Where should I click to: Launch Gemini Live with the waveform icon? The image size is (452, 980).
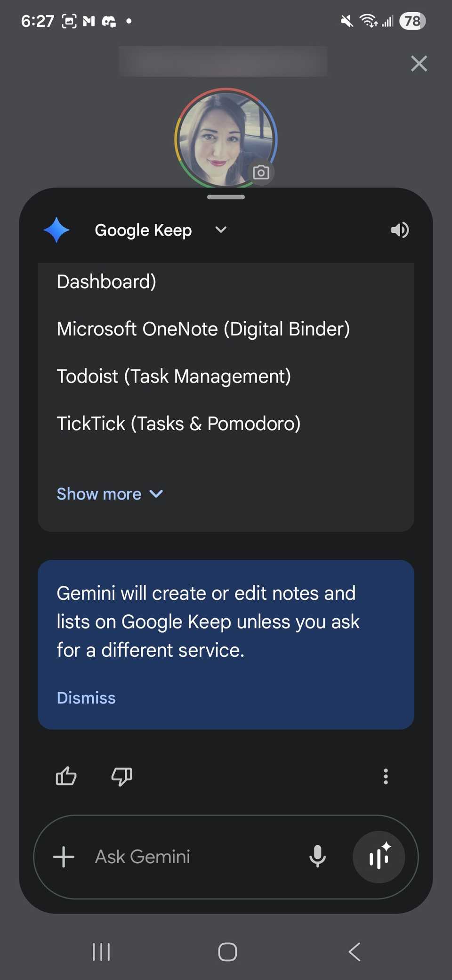click(x=379, y=857)
